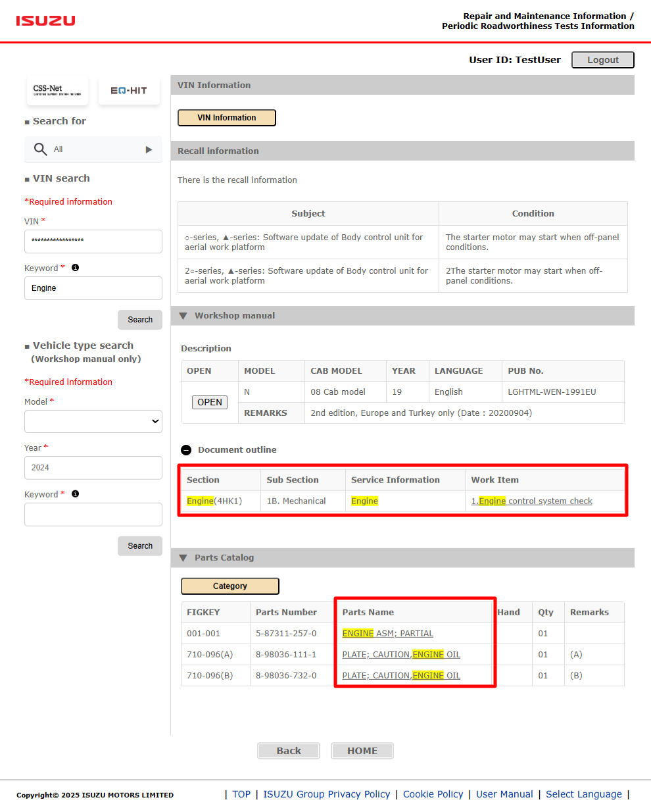Open the EQ-HIT portal icon
651x812 pixels.
(x=129, y=90)
